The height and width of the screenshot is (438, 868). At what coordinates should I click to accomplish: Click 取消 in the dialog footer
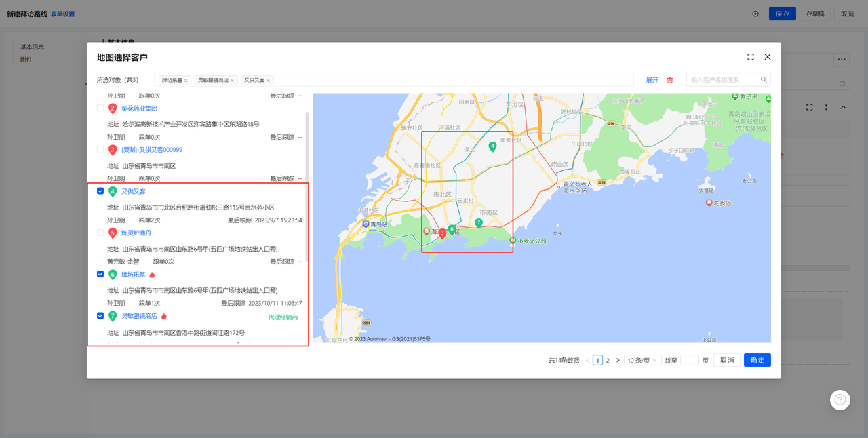pos(727,361)
